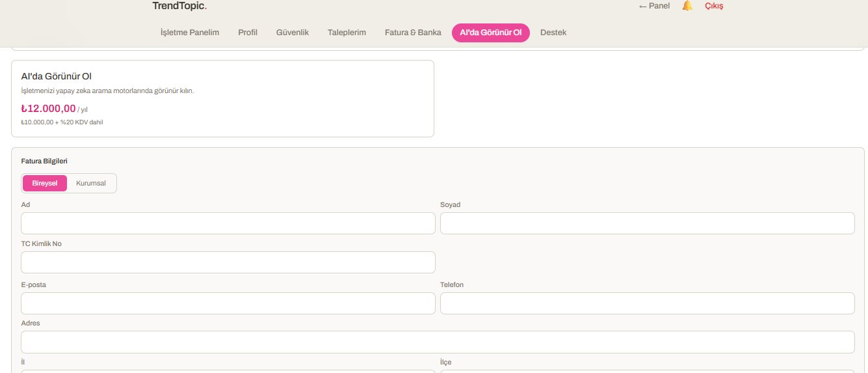
Task: Click the Adres input field
Action: tap(438, 342)
